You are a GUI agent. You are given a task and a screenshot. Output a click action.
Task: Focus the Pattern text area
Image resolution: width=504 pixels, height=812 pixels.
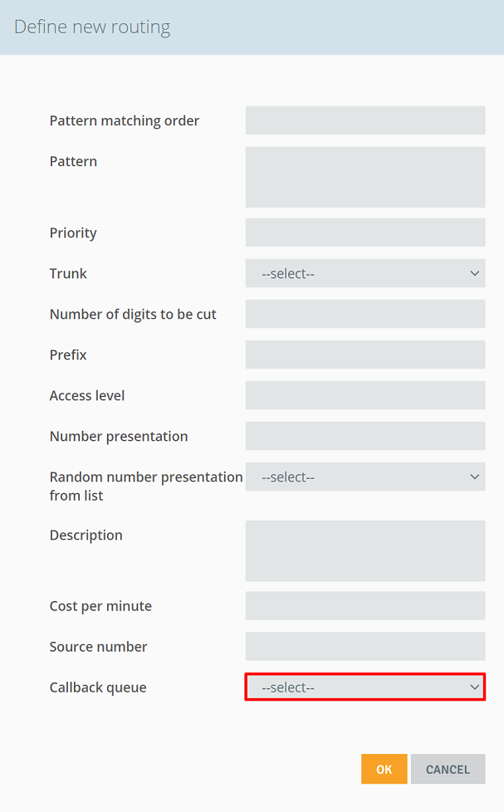365,177
